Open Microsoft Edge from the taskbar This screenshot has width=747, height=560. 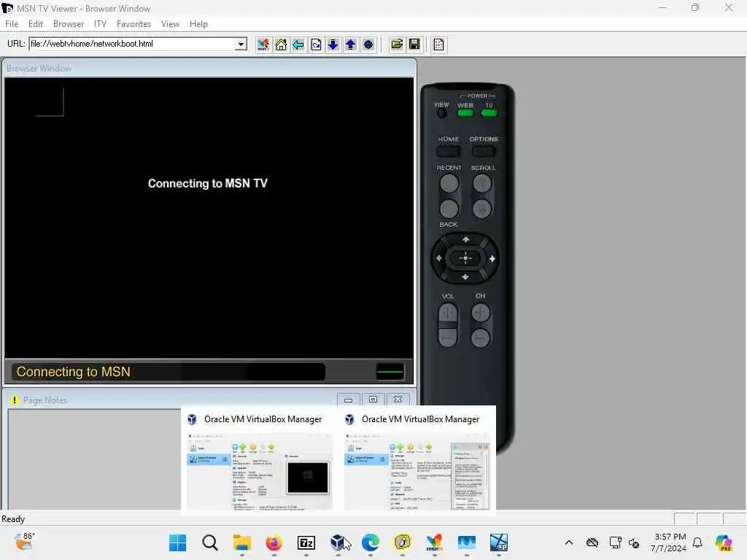(x=371, y=542)
